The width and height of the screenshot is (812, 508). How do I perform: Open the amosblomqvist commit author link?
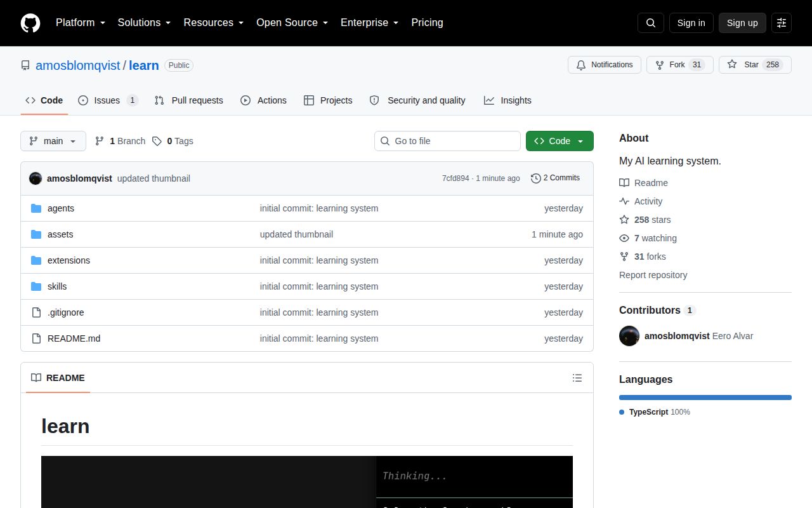click(79, 178)
